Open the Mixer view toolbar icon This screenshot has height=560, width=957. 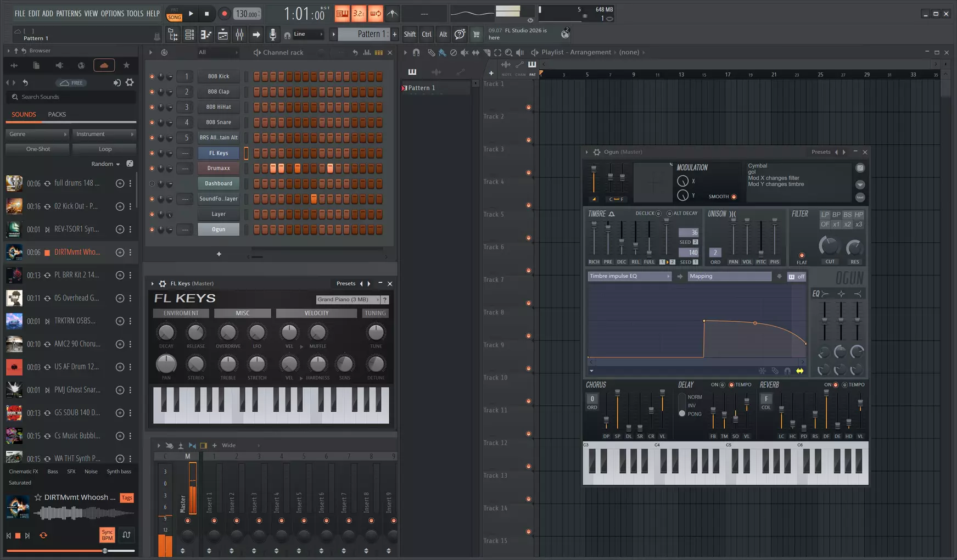tap(239, 35)
